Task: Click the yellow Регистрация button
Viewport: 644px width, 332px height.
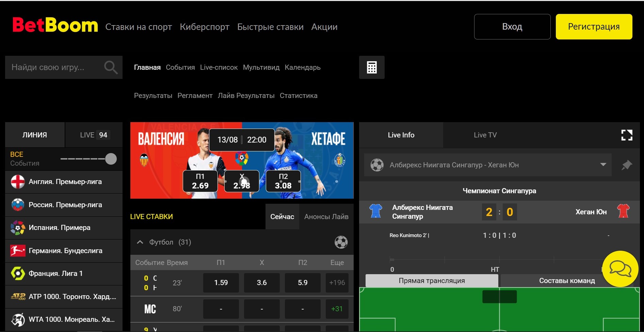Action: [594, 27]
